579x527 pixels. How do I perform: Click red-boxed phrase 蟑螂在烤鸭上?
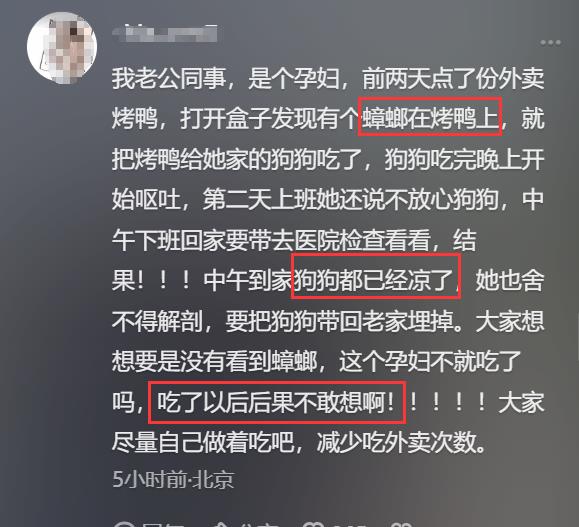click(x=430, y=118)
